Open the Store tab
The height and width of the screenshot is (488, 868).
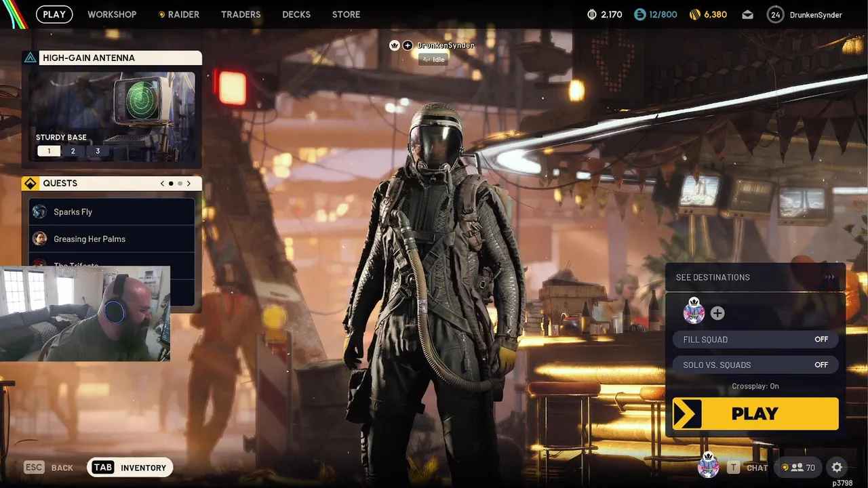[x=347, y=14]
